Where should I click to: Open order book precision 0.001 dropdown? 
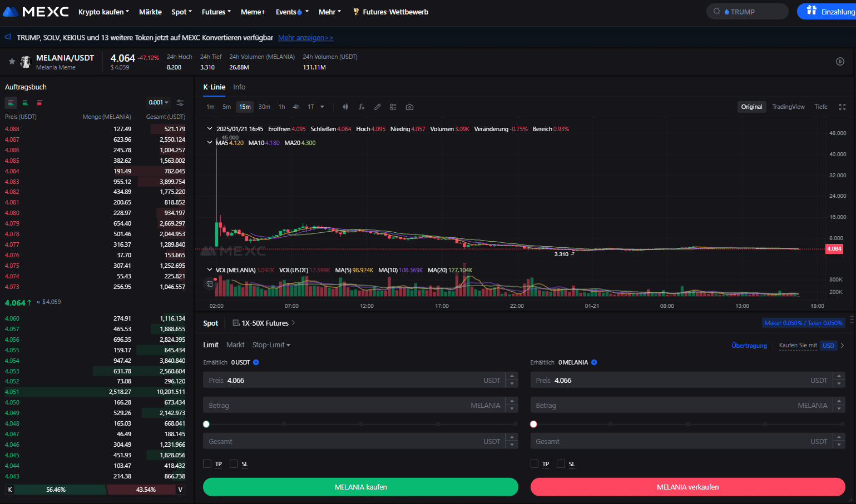[x=159, y=102]
